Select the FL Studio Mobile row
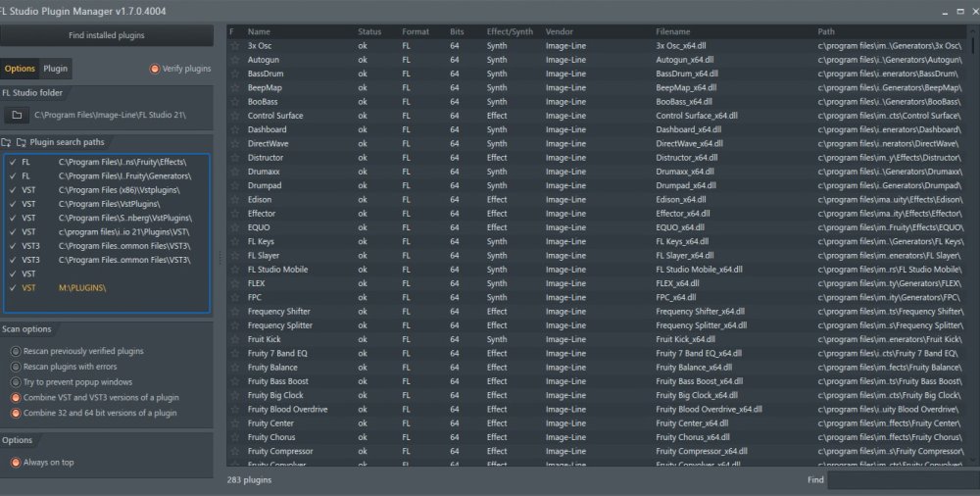Image resolution: width=980 pixels, height=496 pixels. coord(598,270)
